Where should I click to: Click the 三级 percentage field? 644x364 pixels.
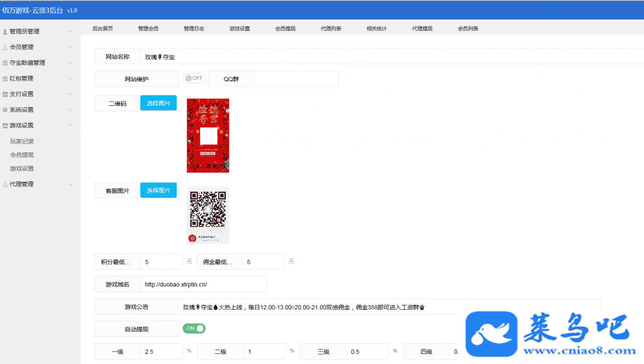pos(367,351)
